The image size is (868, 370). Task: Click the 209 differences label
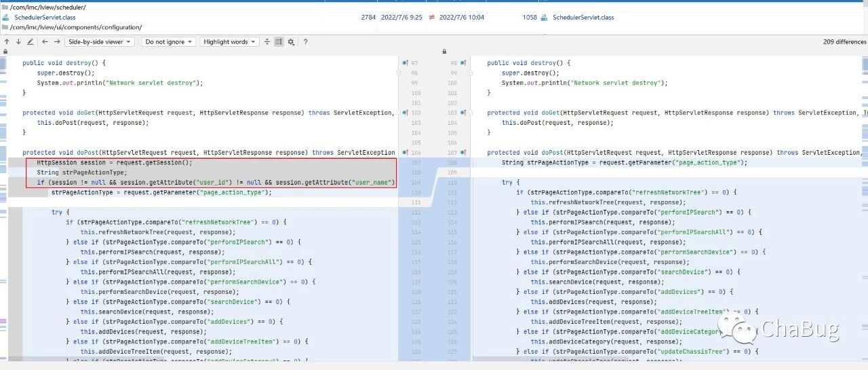[844, 41]
